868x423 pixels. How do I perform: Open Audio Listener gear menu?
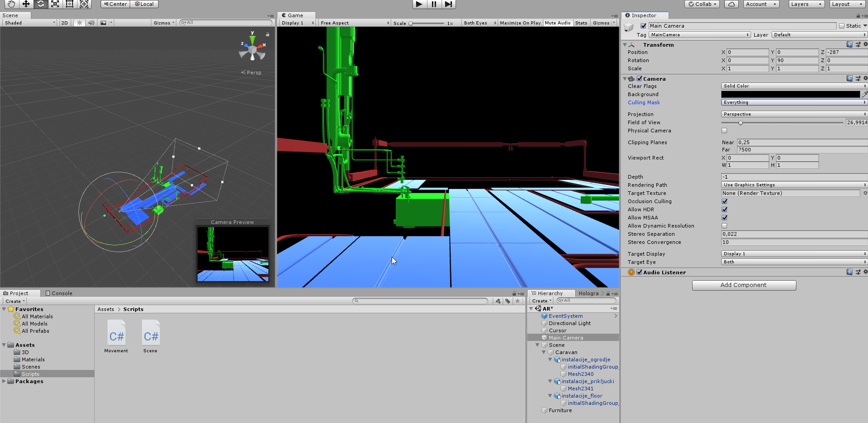click(865, 272)
